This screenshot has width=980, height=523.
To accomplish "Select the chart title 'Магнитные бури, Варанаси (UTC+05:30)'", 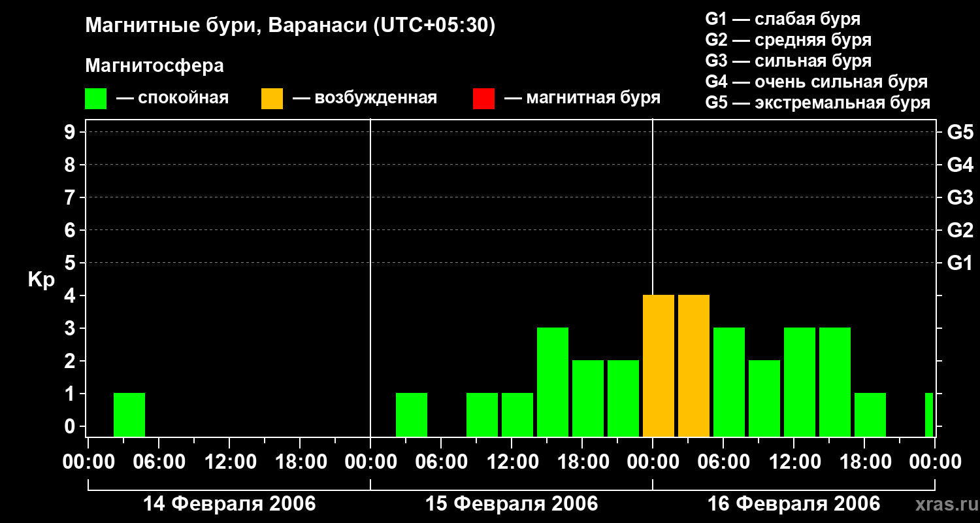I will (290, 26).
